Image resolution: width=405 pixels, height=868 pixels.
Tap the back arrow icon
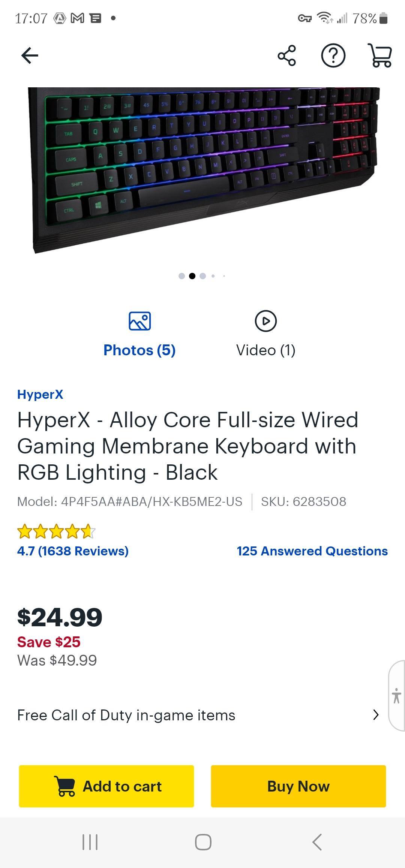30,56
